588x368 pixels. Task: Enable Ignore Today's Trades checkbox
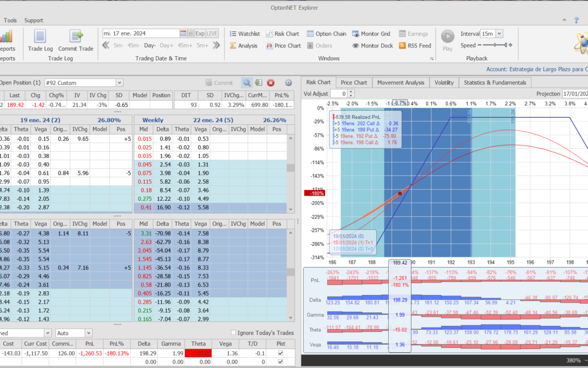(x=234, y=333)
